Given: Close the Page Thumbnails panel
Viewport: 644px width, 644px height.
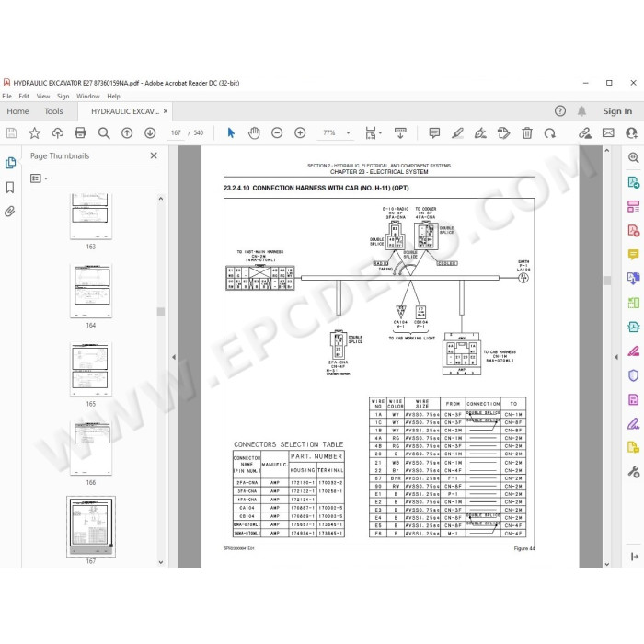Looking at the screenshot, I should pyautogui.click(x=154, y=155).
